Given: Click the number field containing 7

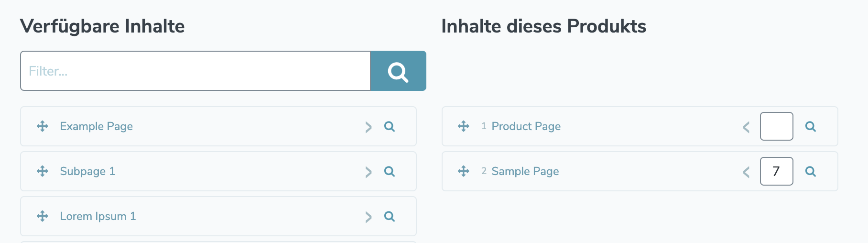Looking at the screenshot, I should coord(776,171).
